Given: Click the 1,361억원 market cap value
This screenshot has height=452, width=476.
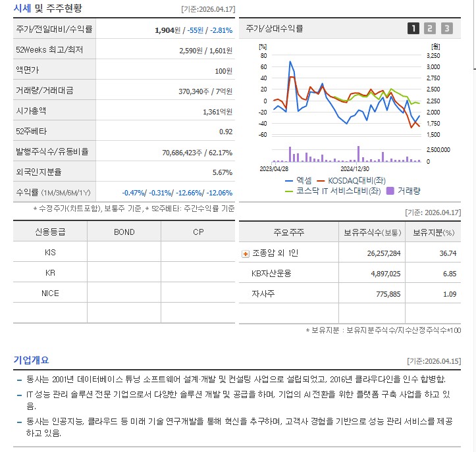Looking at the screenshot, I should (217, 112).
